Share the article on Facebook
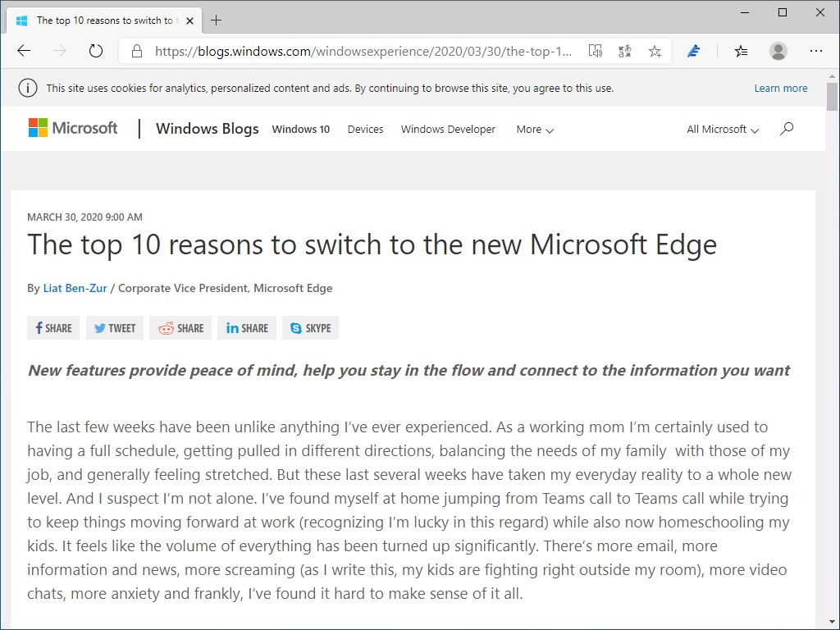The width and height of the screenshot is (840, 630). click(52, 327)
